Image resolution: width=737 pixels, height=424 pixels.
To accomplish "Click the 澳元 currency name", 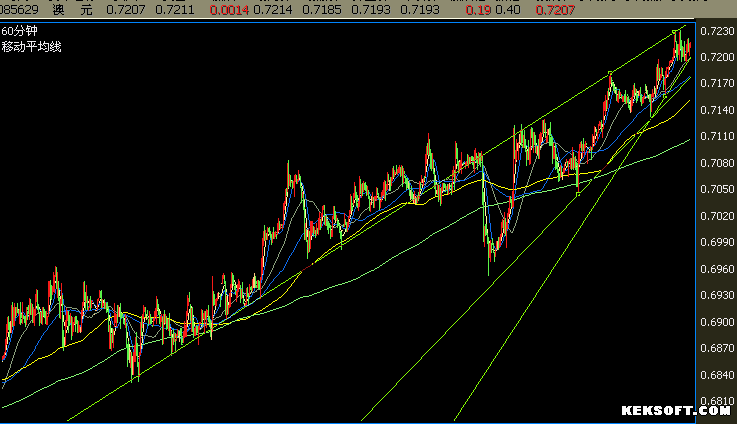I will [72, 9].
